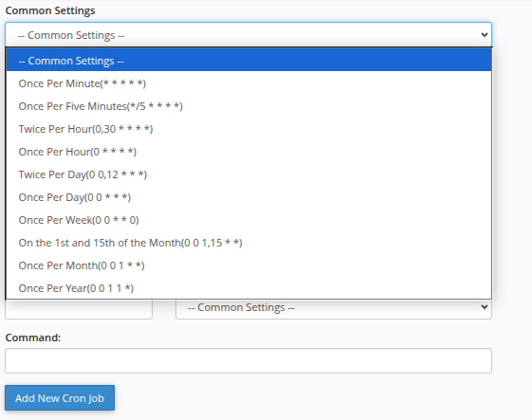Click the Common Settings heading label

[x=50, y=10]
